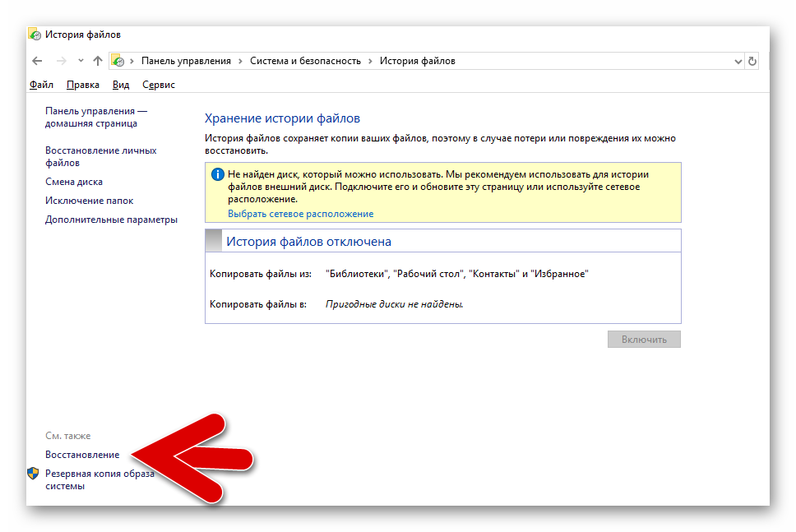Go up one level with Up arrow
Image resolution: width=796 pixels, height=532 pixels.
[x=98, y=61]
